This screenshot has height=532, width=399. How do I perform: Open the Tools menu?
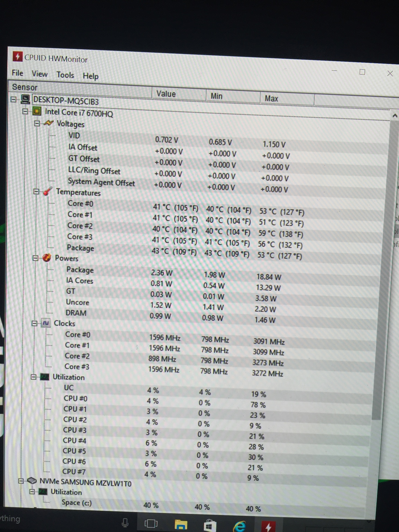pos(65,75)
